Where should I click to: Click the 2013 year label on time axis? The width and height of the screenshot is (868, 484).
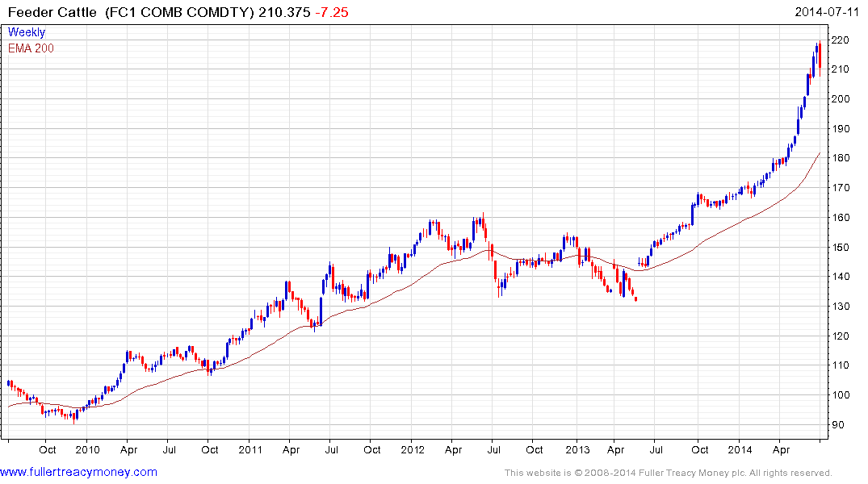point(577,449)
